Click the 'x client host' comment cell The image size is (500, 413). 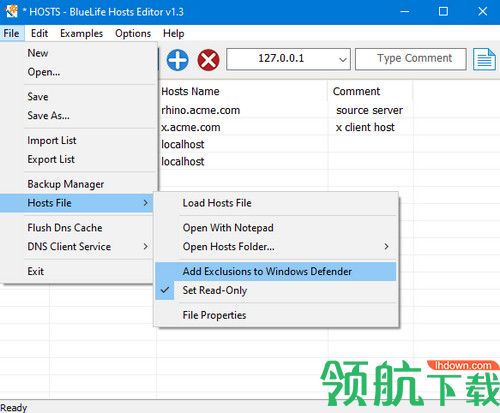[x=365, y=127]
